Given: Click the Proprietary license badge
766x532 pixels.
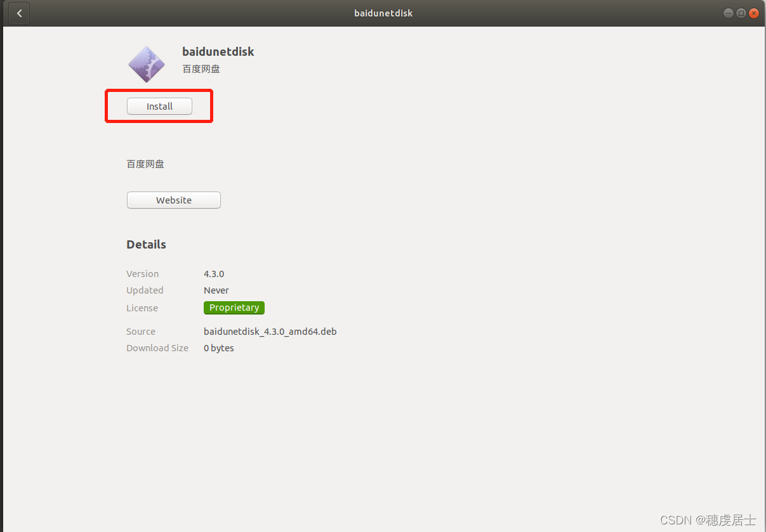Looking at the screenshot, I should click(234, 308).
